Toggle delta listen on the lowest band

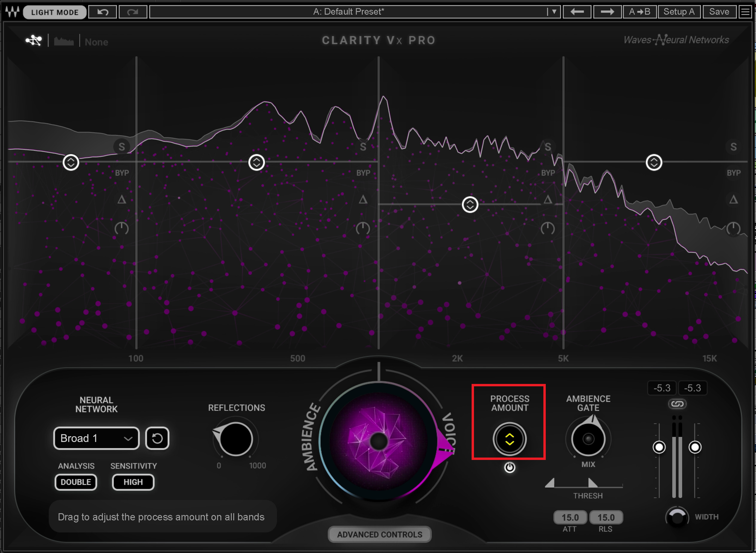click(x=122, y=200)
